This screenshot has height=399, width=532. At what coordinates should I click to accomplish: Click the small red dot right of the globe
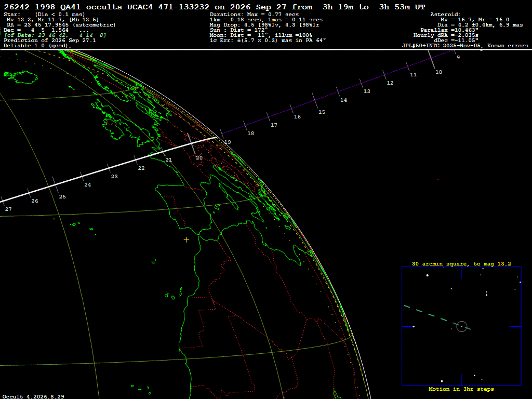click(x=438, y=180)
